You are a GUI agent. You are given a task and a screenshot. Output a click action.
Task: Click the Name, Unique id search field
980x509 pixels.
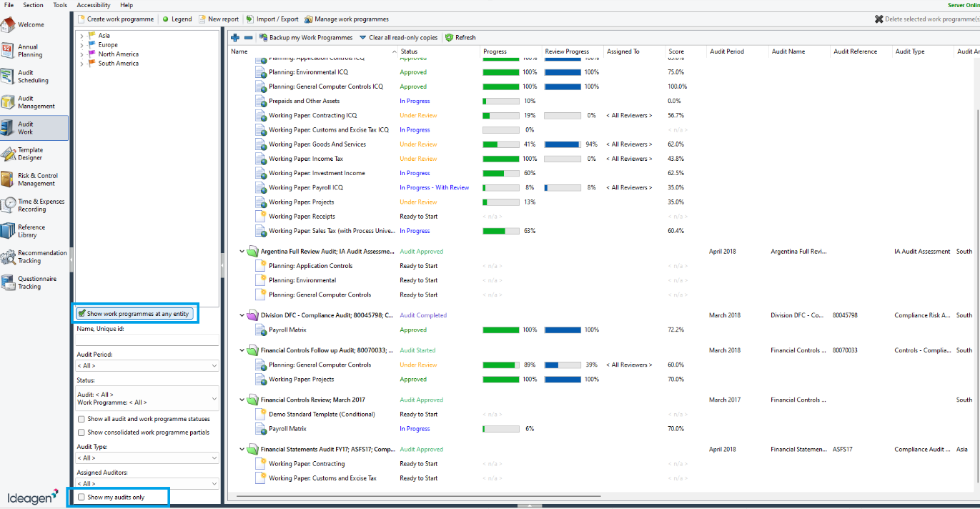tap(147, 339)
